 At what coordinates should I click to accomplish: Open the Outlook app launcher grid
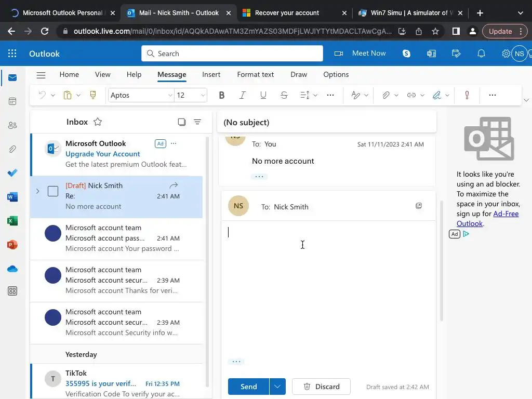pyautogui.click(x=12, y=54)
